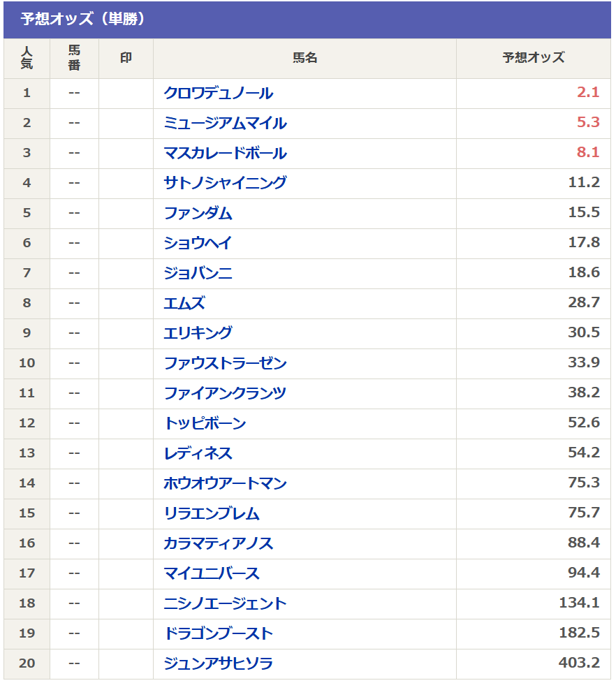The width and height of the screenshot is (616, 683).
Task: Open the ファイアンクランツ horse page
Action: pyautogui.click(x=225, y=394)
